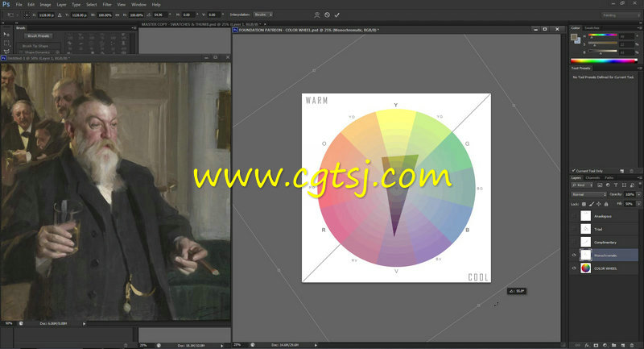Open the Fill slider dropdown arrow

[639, 204]
